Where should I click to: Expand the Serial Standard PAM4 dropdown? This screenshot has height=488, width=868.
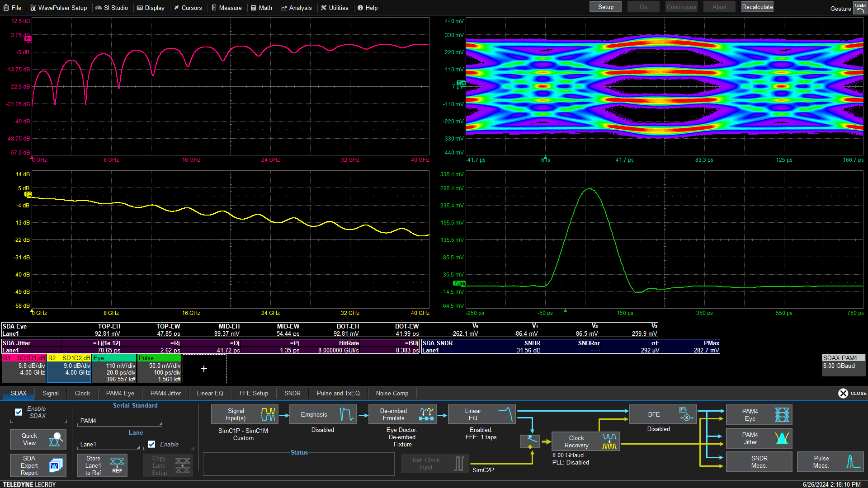pyautogui.click(x=120, y=421)
